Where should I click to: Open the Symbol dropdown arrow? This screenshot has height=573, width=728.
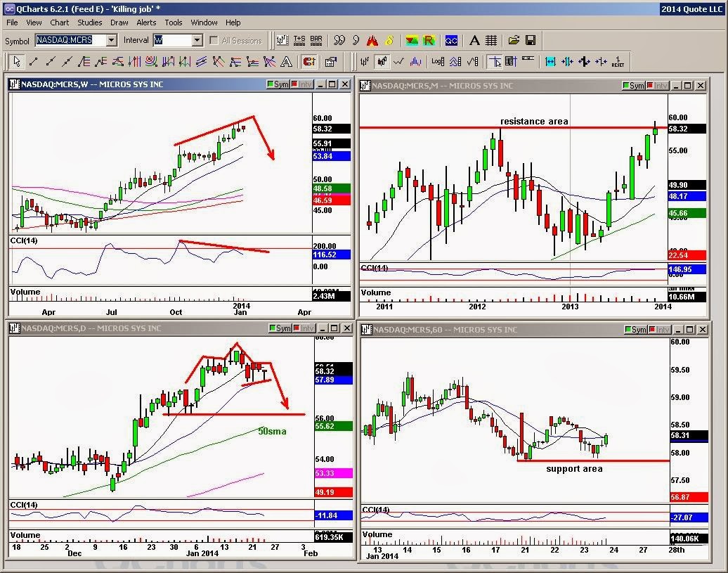tap(112, 40)
